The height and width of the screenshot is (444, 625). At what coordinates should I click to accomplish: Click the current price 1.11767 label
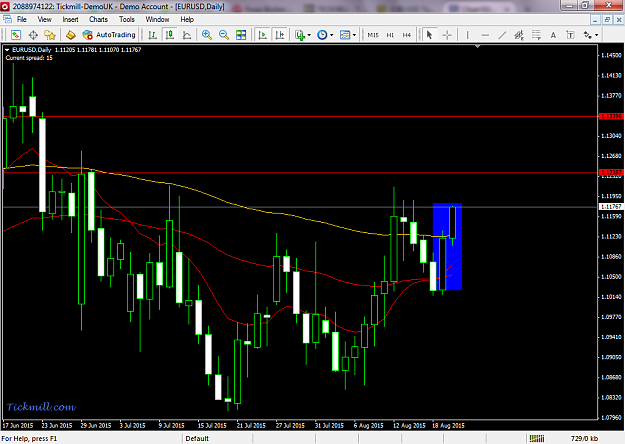tap(611, 206)
